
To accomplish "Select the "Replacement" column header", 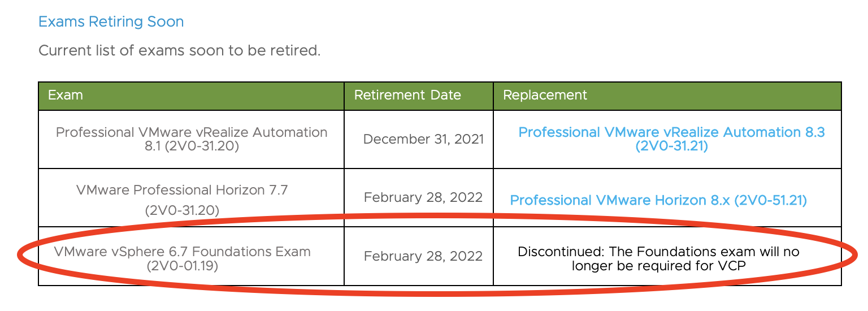I will tap(545, 95).
